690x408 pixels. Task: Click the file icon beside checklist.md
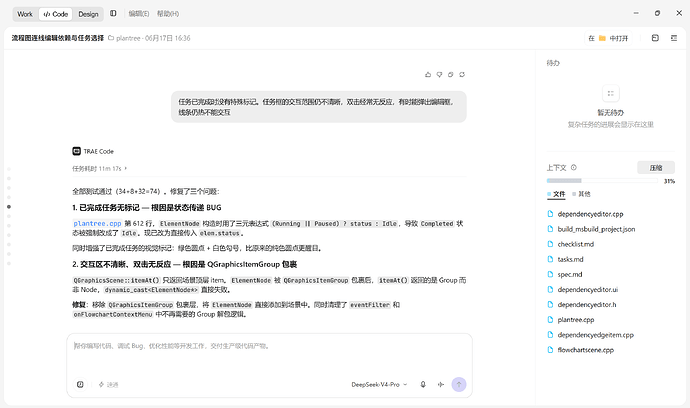550,244
